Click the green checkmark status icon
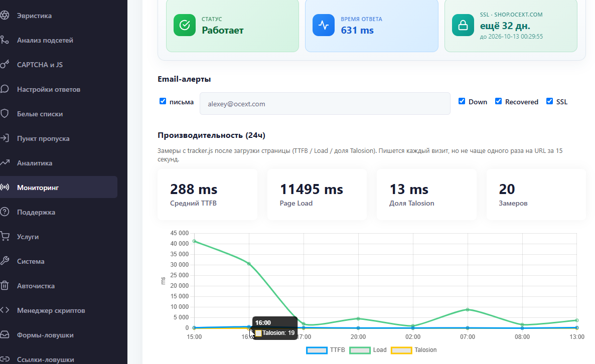This screenshot has width=595, height=364. pyautogui.click(x=185, y=25)
